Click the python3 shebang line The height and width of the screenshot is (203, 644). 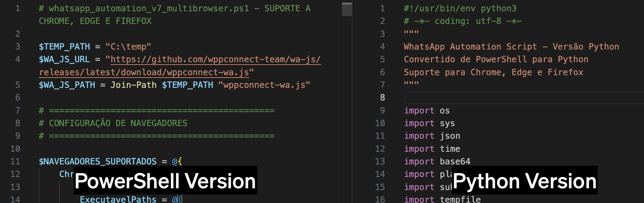pyautogui.click(x=460, y=9)
